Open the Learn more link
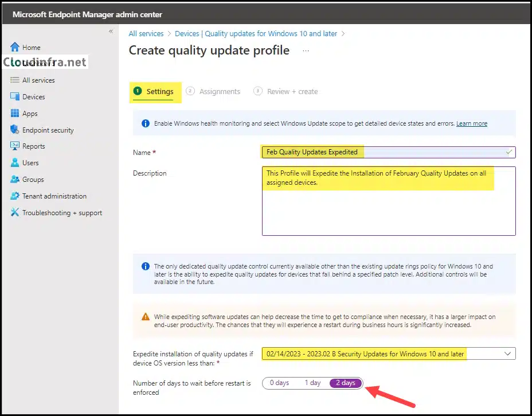Image resolution: width=532 pixels, height=416 pixels. [472, 123]
